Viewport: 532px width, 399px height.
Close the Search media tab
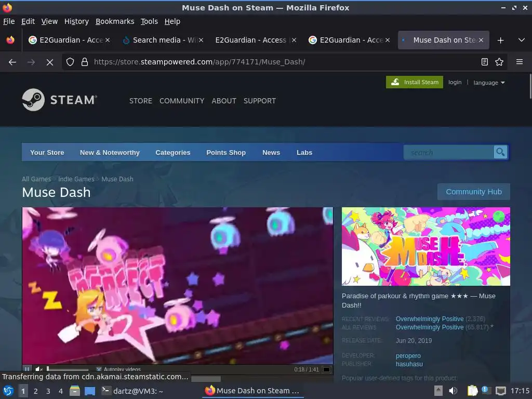point(201,40)
